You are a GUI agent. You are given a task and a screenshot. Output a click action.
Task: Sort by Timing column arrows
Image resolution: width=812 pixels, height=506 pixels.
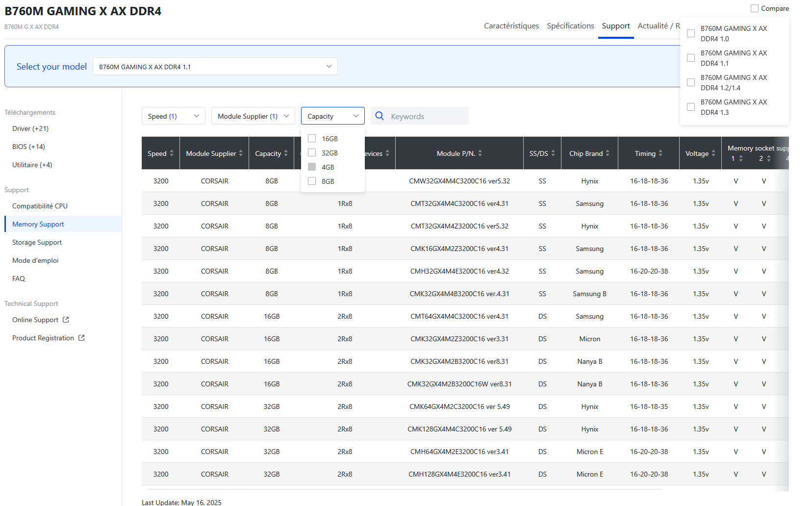(x=660, y=153)
